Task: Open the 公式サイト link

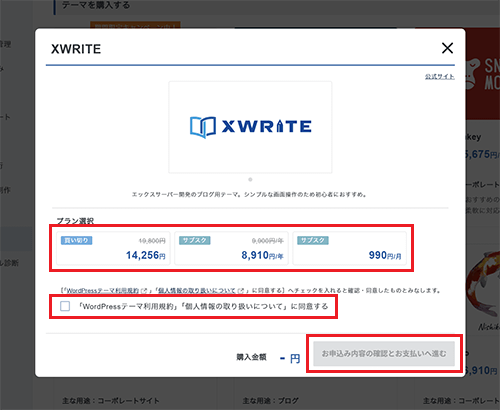Action: point(440,77)
